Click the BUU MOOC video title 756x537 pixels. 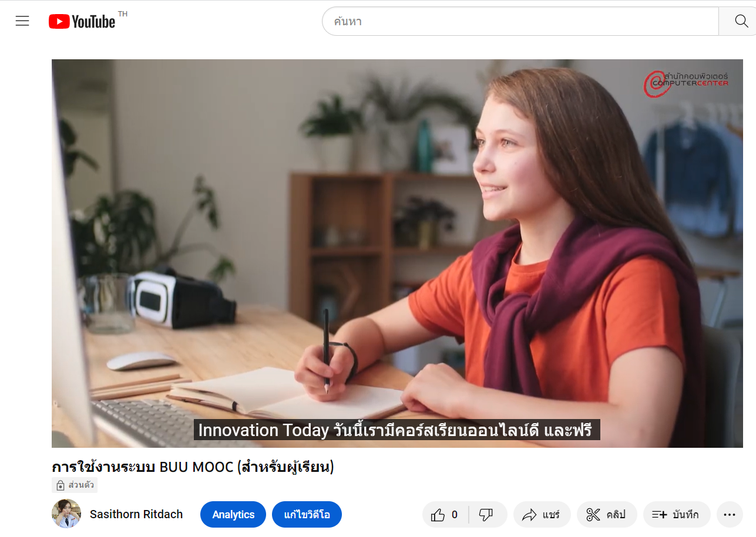(193, 467)
